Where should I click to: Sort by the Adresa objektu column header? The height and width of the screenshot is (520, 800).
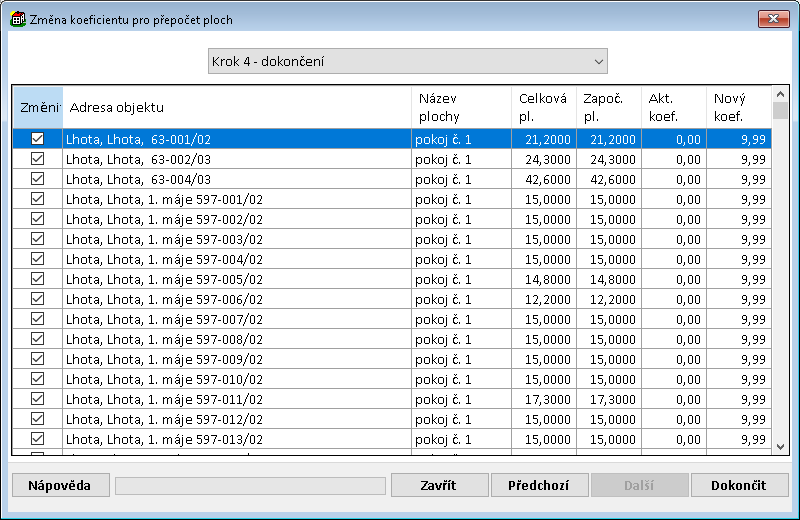[x=237, y=108]
